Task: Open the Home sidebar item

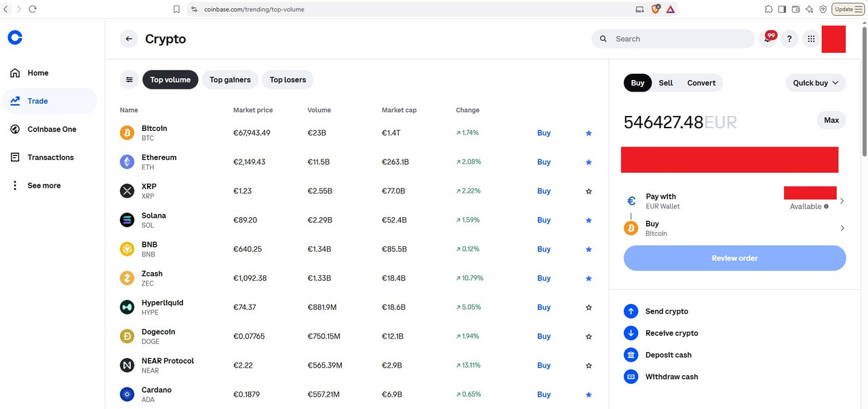Action: pyautogui.click(x=49, y=73)
